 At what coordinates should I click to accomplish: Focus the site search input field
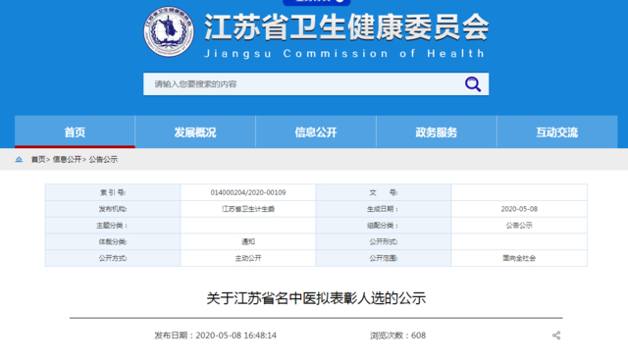click(316, 84)
